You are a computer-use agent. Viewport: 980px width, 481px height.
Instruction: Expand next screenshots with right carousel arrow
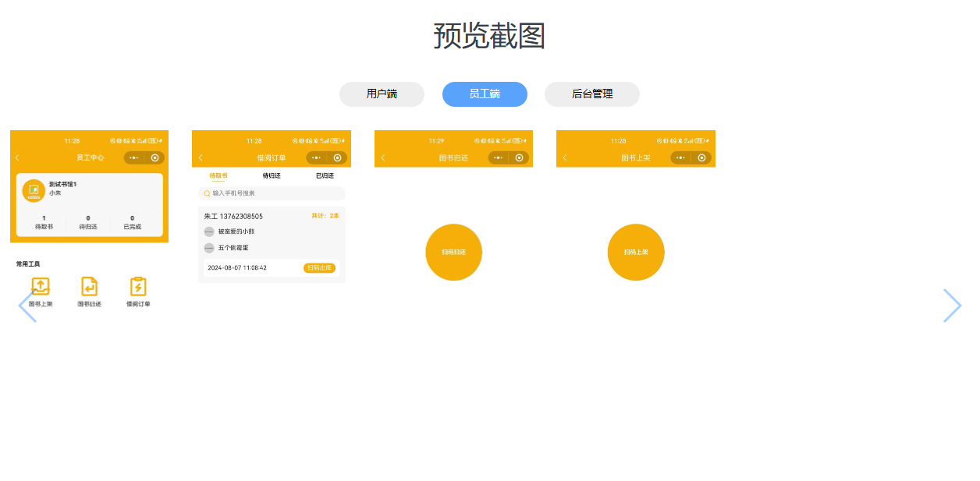(x=953, y=306)
